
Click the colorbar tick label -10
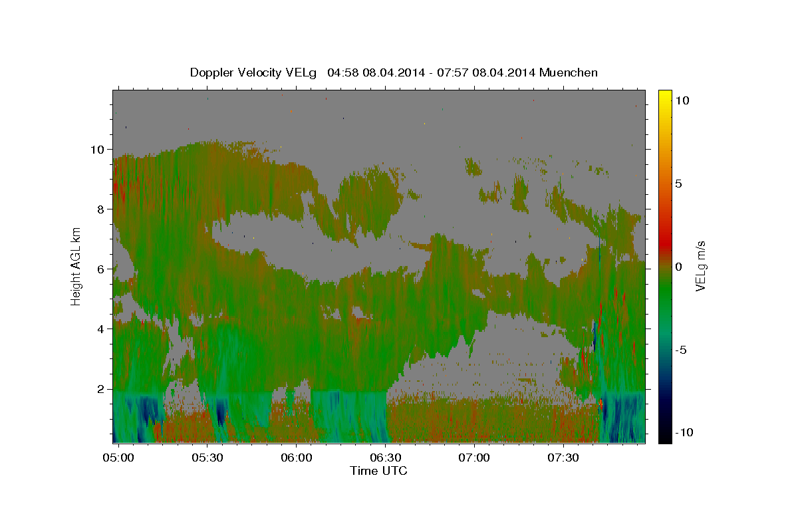coord(685,433)
